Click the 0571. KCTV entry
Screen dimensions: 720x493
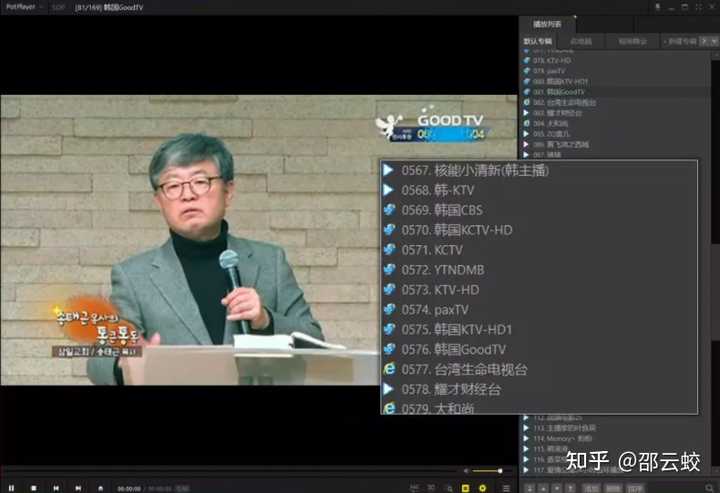[x=539, y=250]
